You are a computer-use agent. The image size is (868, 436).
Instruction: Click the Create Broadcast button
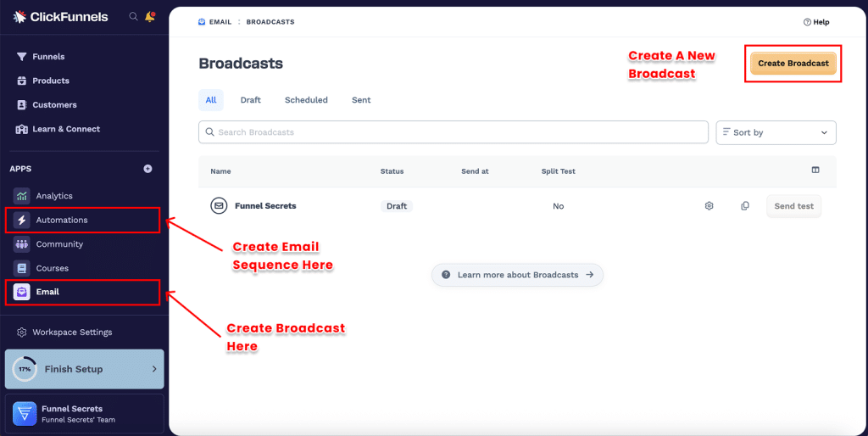pos(793,63)
